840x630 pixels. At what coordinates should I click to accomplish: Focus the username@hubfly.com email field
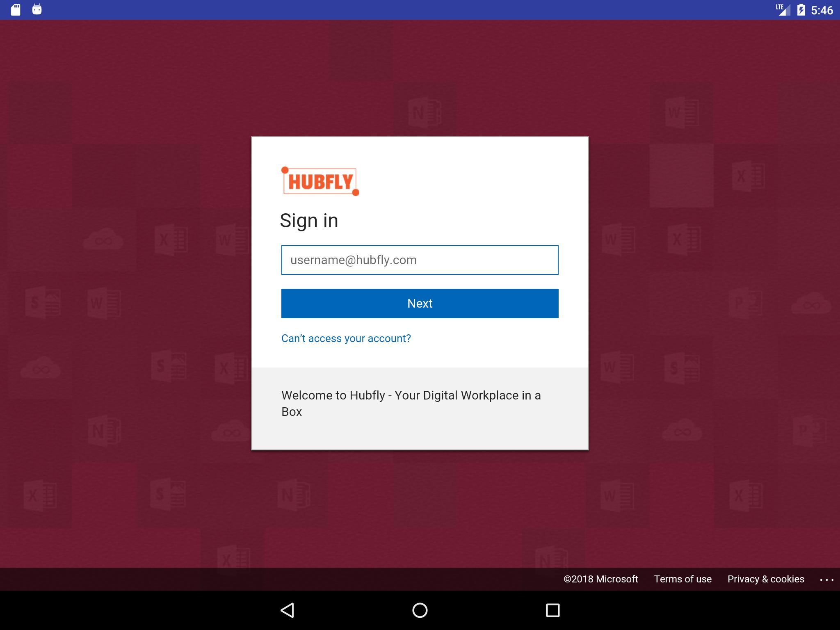click(420, 260)
